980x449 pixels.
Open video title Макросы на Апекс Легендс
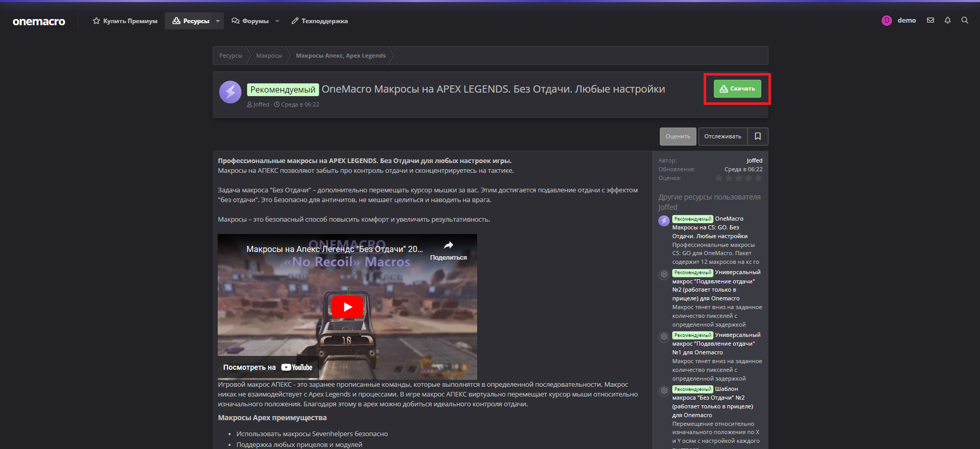click(335, 249)
